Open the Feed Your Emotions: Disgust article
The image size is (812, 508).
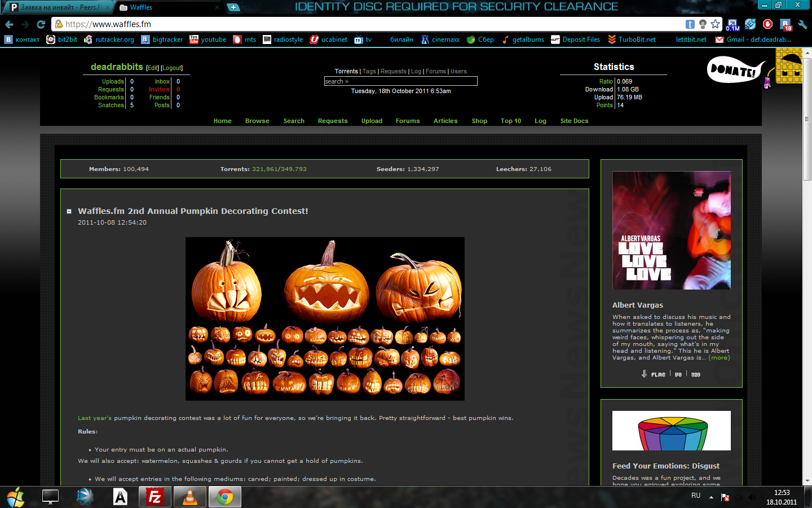coord(666,466)
